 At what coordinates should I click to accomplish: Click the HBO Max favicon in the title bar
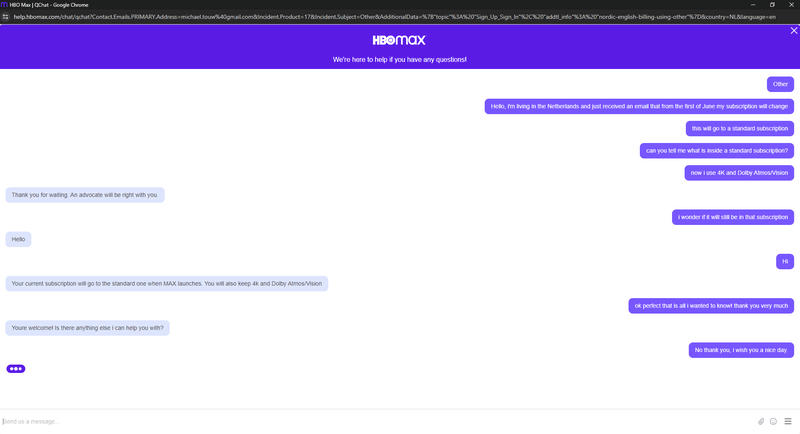pyautogui.click(x=4, y=5)
